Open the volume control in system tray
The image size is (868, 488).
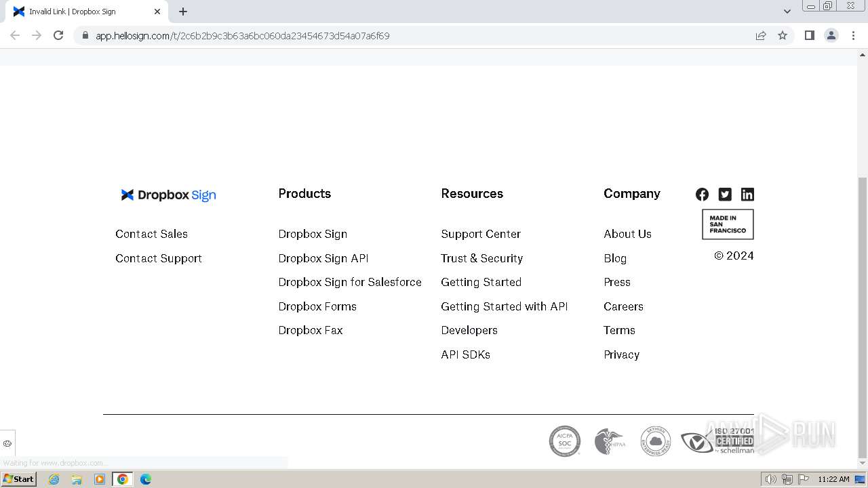coord(770,479)
